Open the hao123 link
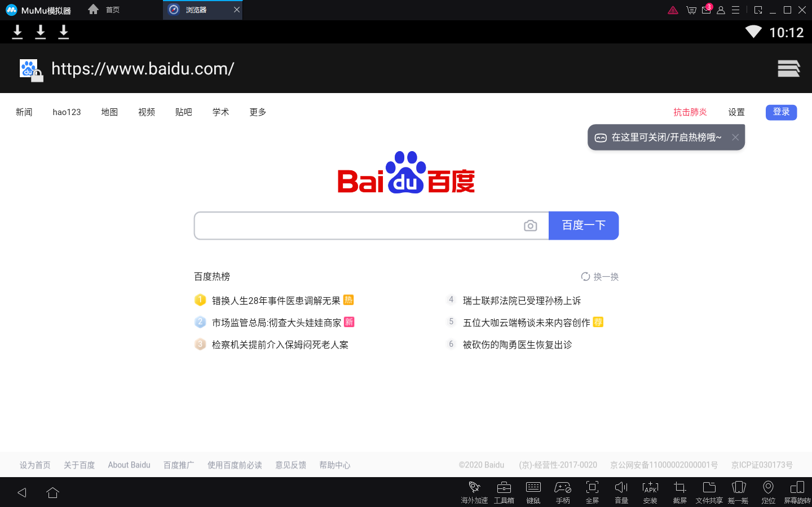The width and height of the screenshot is (812, 507). pyautogui.click(x=67, y=112)
